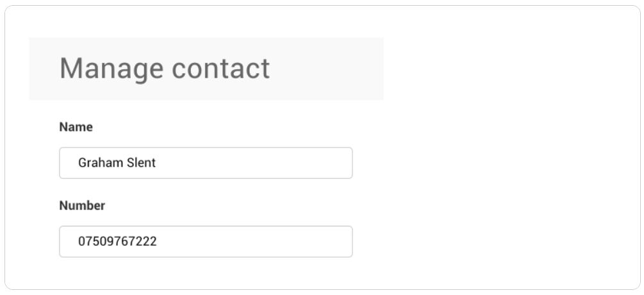Click before the 'G' in Graham Slent
The height and width of the screenshot is (295, 644).
[x=78, y=163]
